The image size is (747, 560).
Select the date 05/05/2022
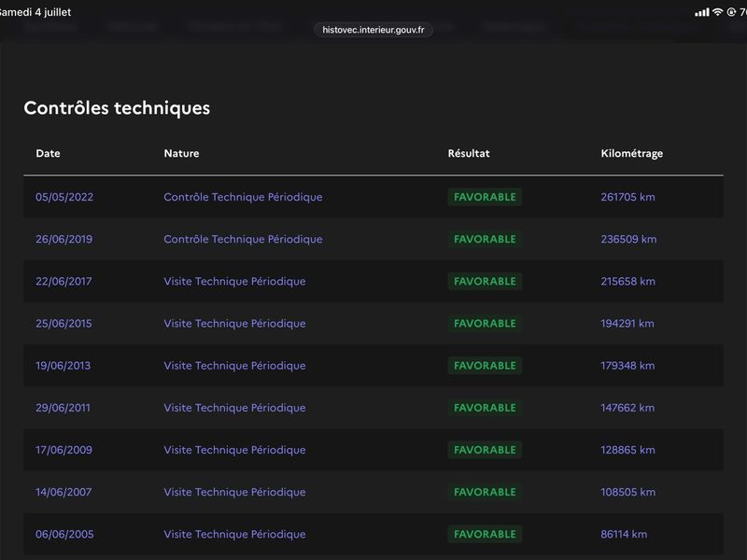64,197
